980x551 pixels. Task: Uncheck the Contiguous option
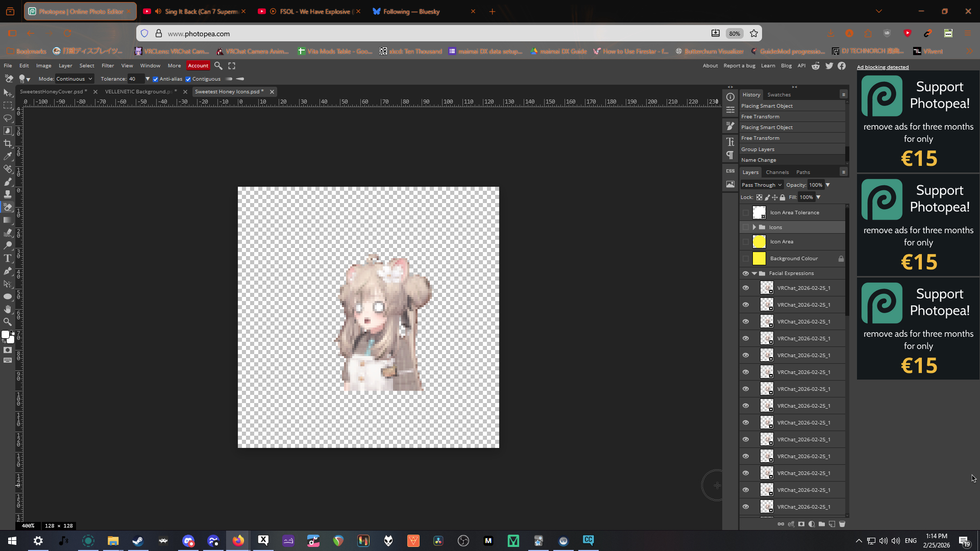(x=188, y=79)
